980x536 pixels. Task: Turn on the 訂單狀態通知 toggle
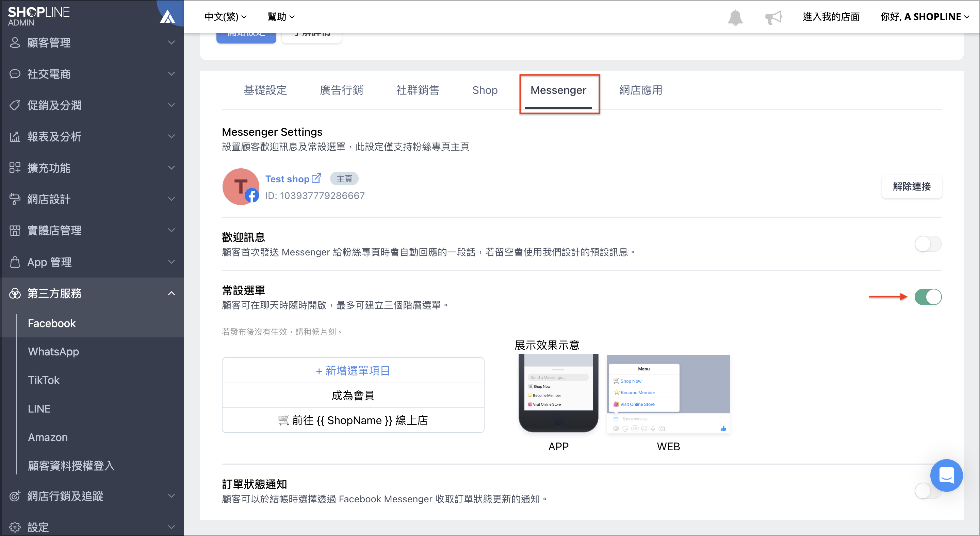928,491
